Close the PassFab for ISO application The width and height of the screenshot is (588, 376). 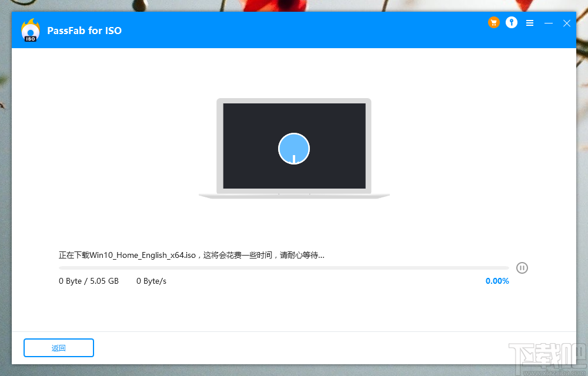coord(566,23)
